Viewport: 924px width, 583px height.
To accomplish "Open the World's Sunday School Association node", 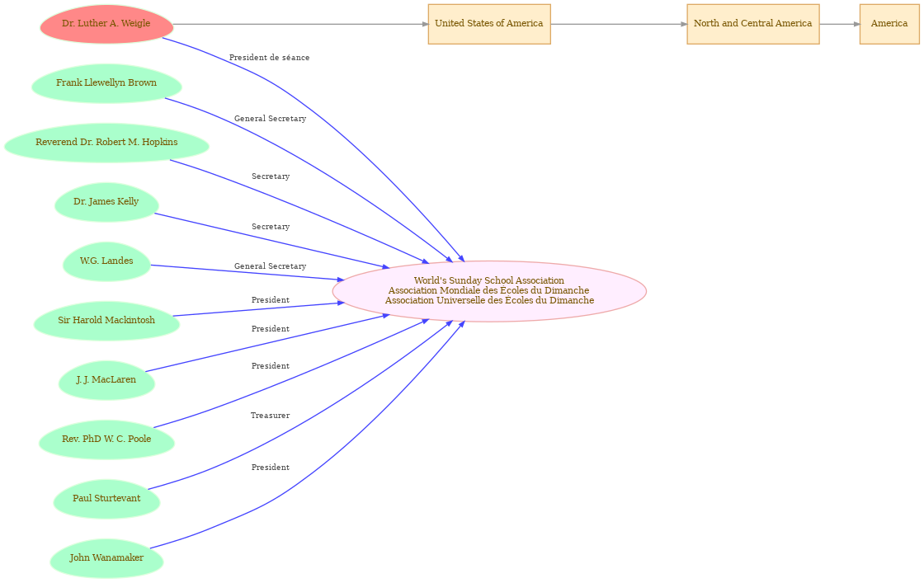I will click(x=489, y=292).
